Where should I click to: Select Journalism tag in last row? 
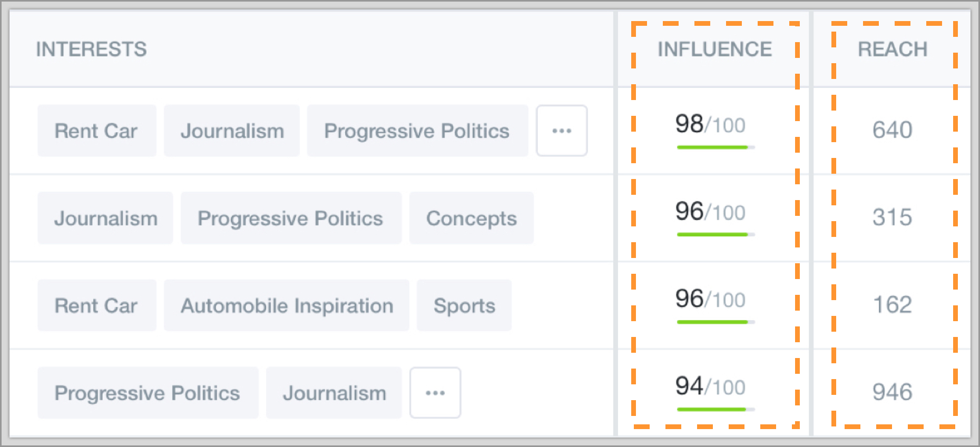click(x=334, y=393)
